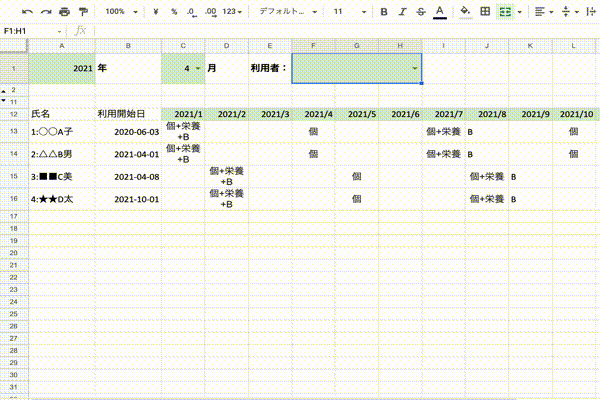Expand the collapsed row group arrow at row 11
600x400 pixels.
click(3, 101)
